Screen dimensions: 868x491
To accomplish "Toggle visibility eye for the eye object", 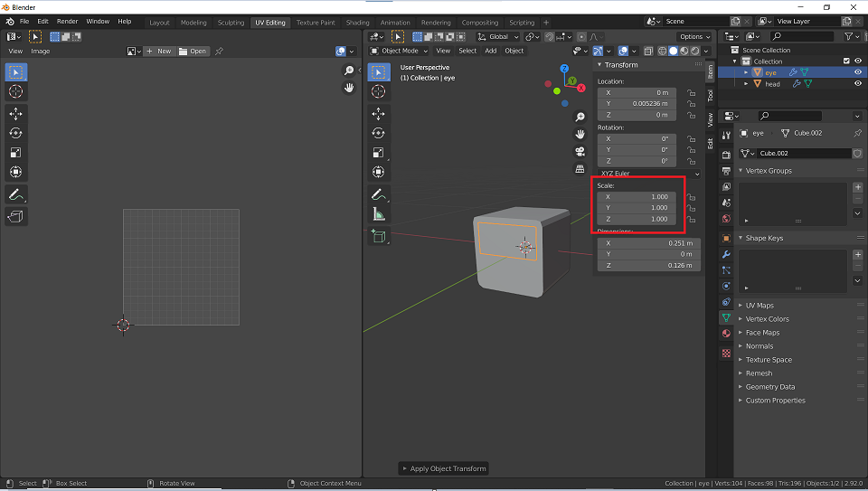I will click(x=857, y=72).
